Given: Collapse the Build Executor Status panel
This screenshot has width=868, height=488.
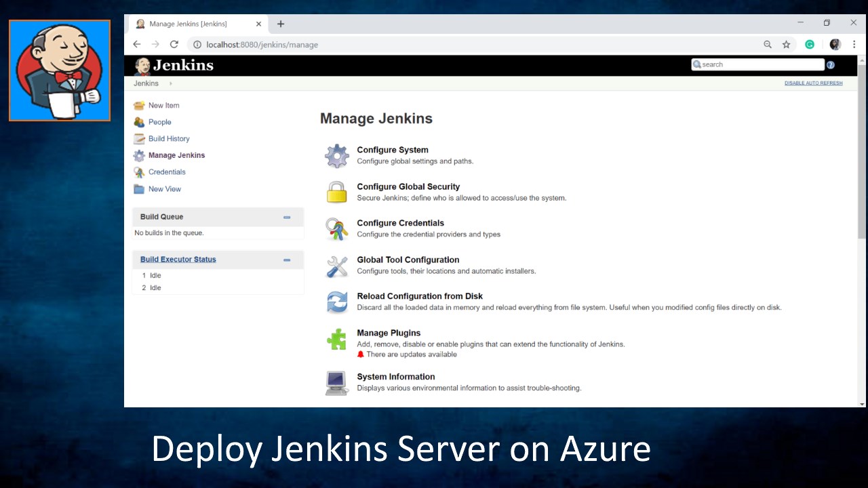Looking at the screenshot, I should [287, 260].
